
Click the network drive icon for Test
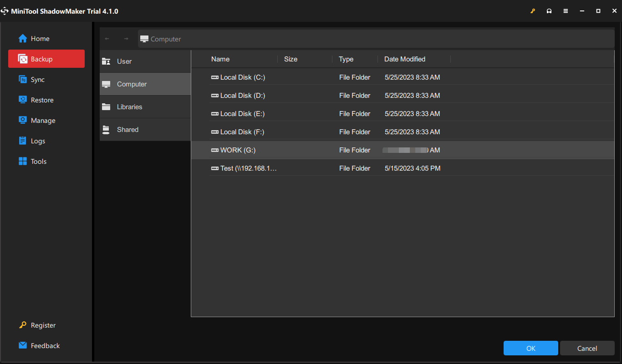[x=215, y=168]
